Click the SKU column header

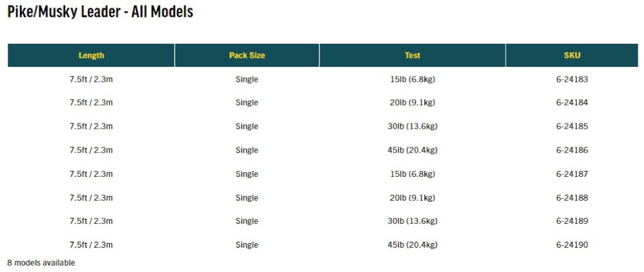(x=572, y=55)
